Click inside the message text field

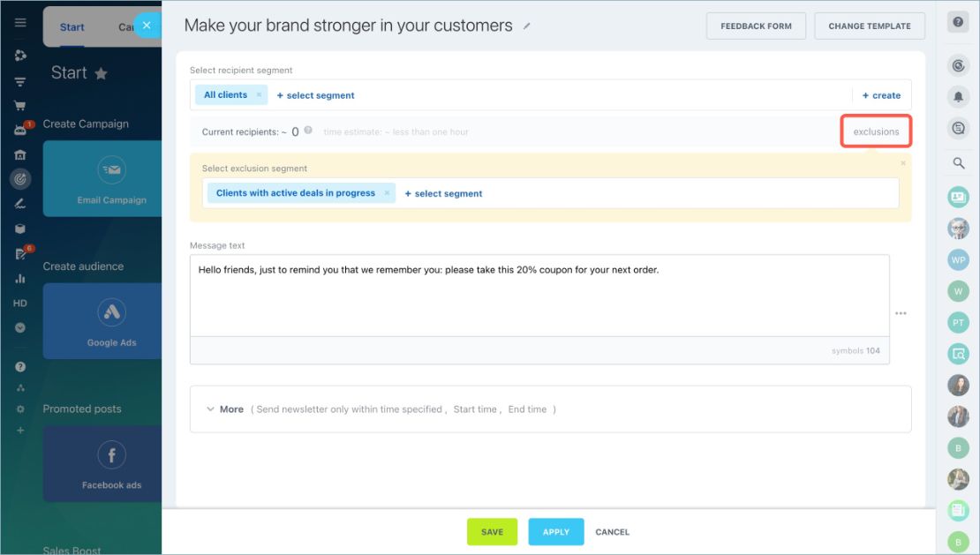[539, 296]
